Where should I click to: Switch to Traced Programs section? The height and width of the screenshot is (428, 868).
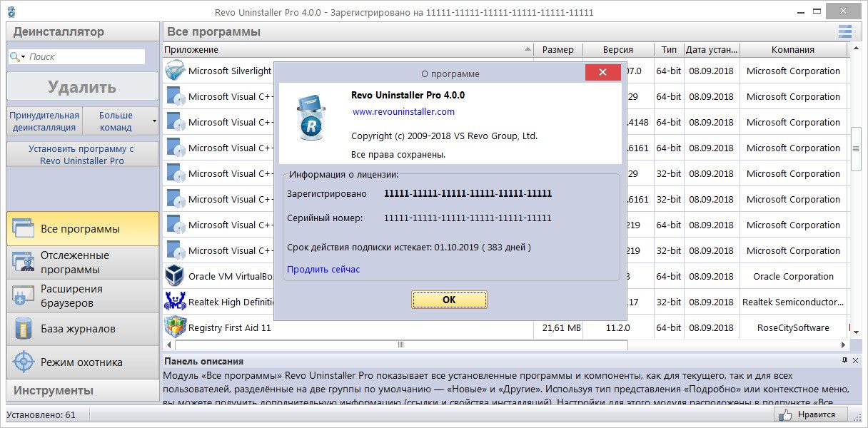(82, 263)
